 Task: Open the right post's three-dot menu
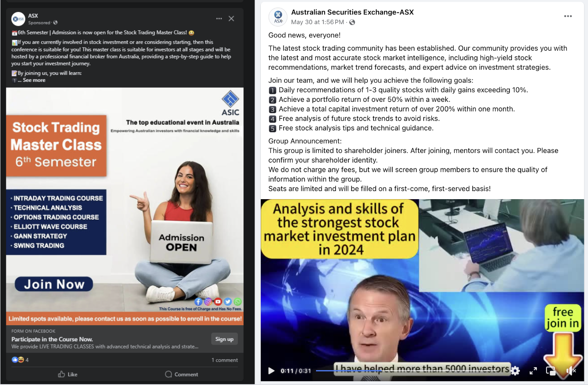[568, 16]
